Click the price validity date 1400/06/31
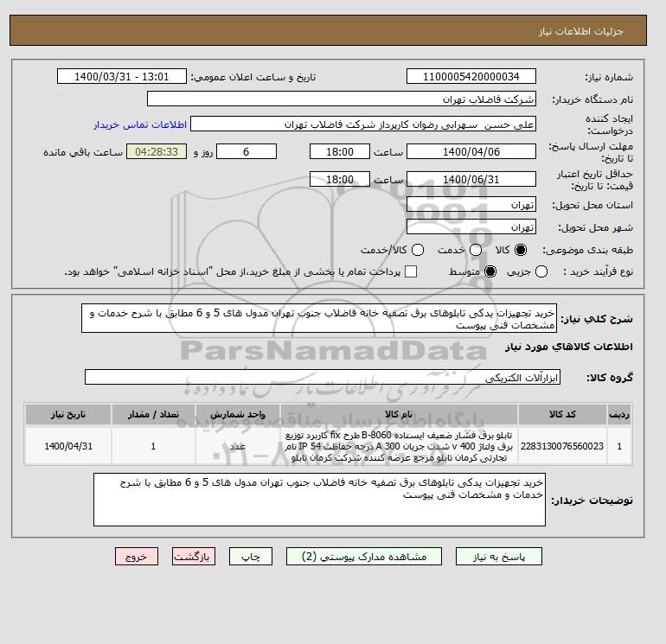Screen dimensions: 666x644 pos(471,179)
